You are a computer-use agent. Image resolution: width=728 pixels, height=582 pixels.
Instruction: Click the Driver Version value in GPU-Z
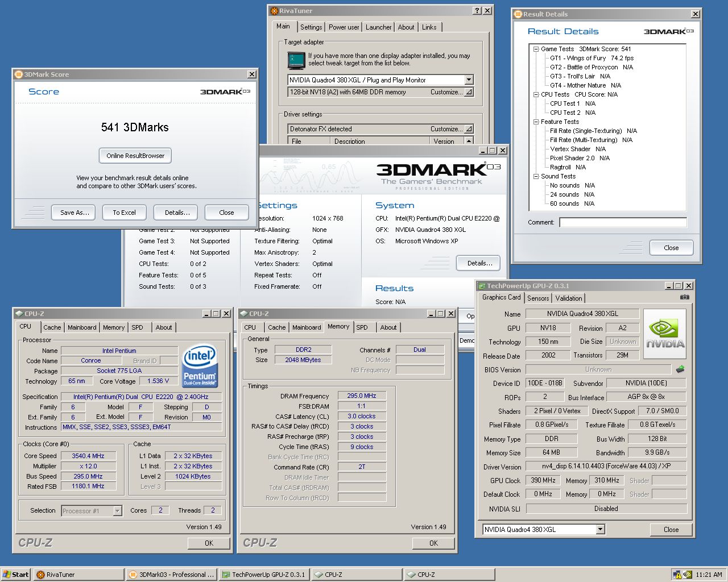tap(606, 466)
